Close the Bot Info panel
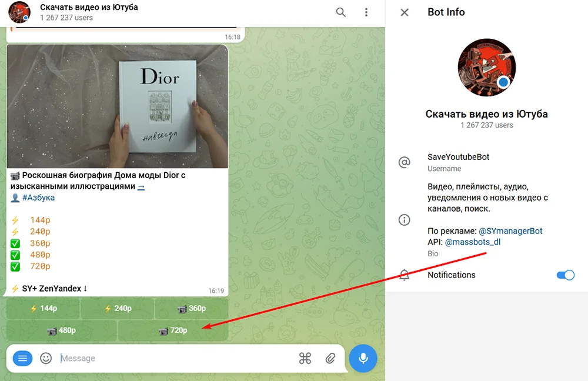The image size is (588, 381). [x=405, y=12]
